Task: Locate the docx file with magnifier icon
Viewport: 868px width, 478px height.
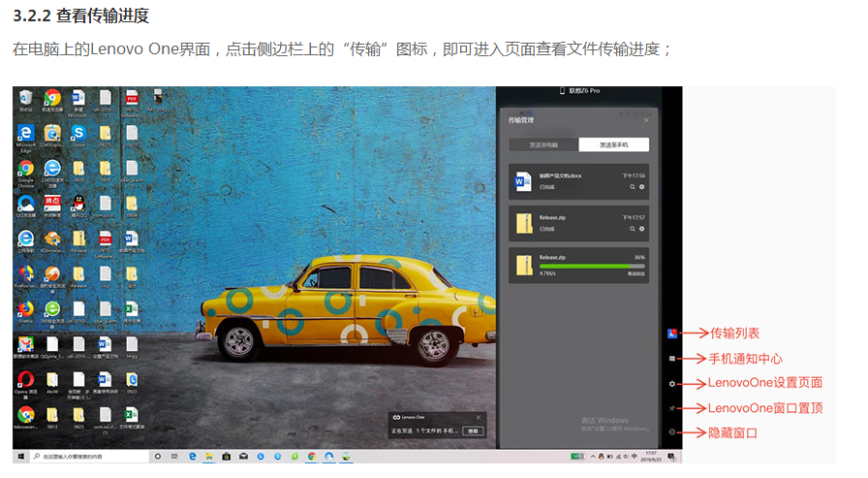Action: pyautogui.click(x=633, y=186)
